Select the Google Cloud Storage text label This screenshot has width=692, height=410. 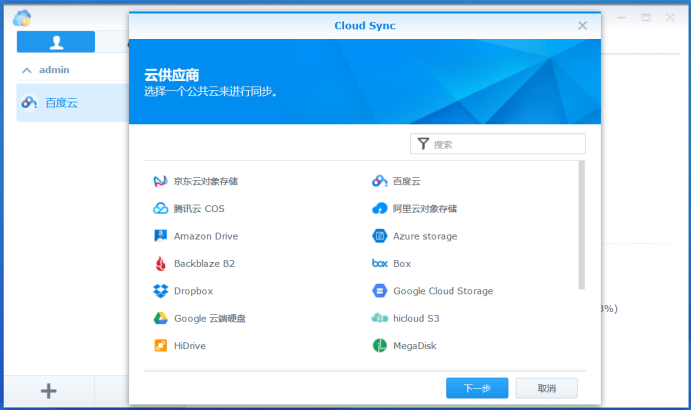[443, 291]
